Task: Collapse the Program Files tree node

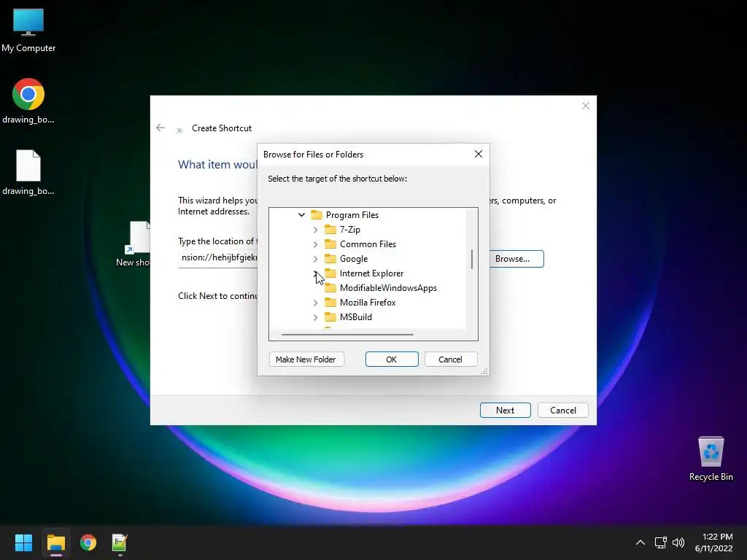Action: click(x=301, y=215)
